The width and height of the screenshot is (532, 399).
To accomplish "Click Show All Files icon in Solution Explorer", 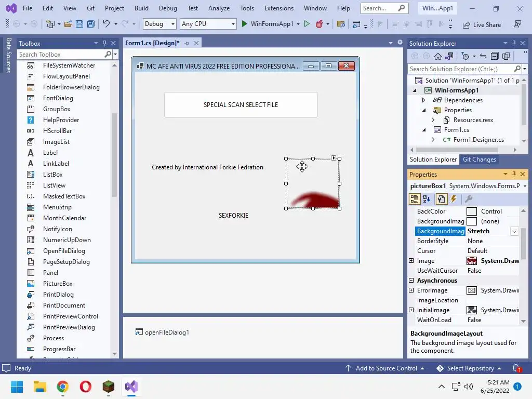I will (x=506, y=56).
